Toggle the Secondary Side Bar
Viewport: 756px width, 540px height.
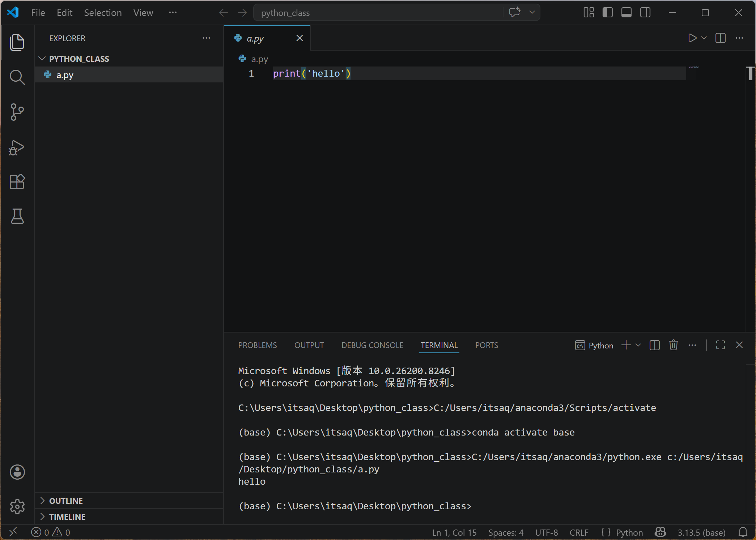(645, 13)
